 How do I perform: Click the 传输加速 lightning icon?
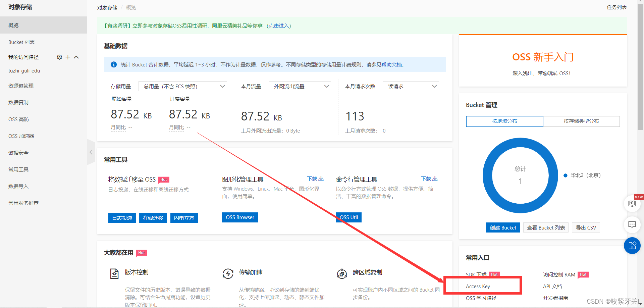[228, 274]
